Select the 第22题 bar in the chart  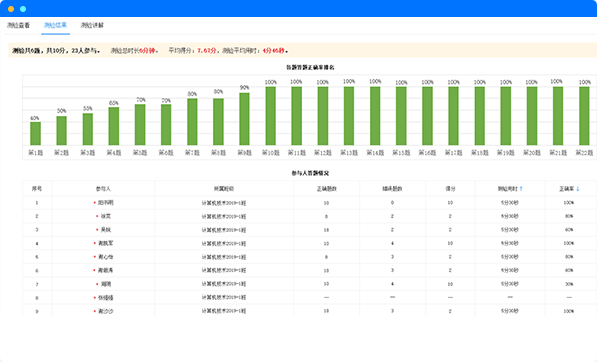pyautogui.click(x=584, y=116)
